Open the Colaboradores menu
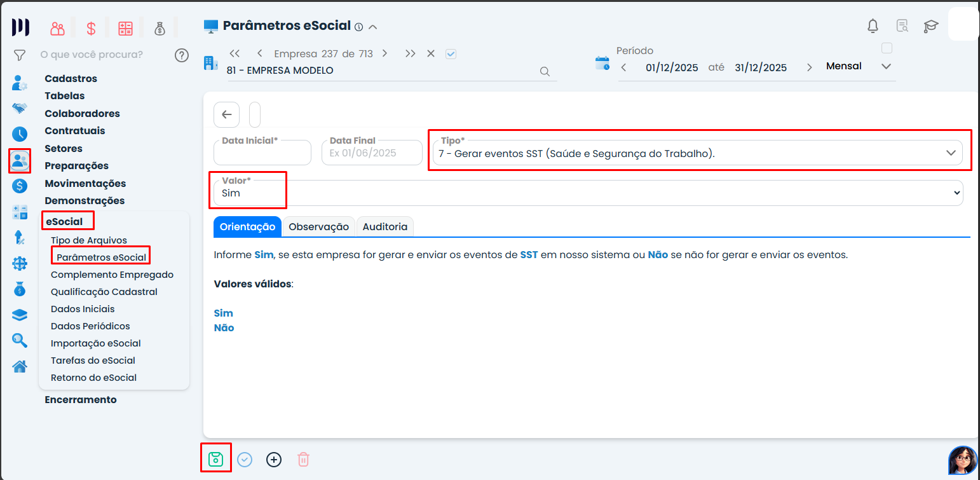Image resolution: width=980 pixels, height=480 pixels. click(x=82, y=114)
